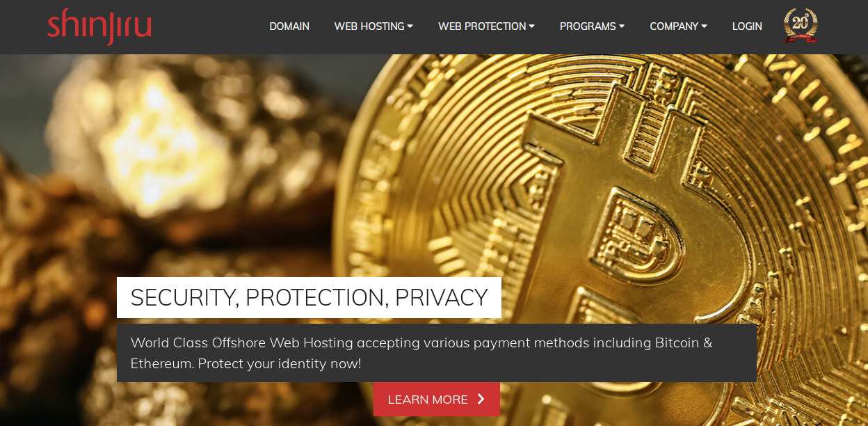Open the 20th anniversary badge
The height and width of the screenshot is (426, 868).
(x=801, y=26)
